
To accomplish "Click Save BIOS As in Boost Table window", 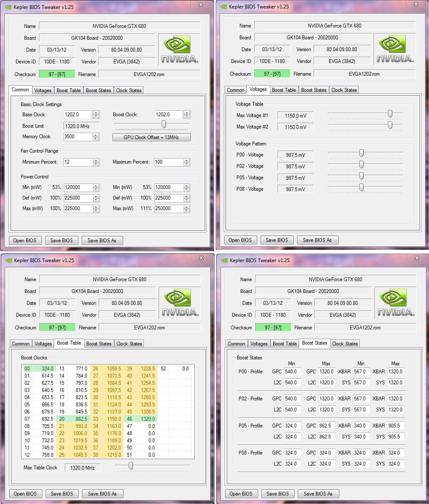I will pos(102,494).
